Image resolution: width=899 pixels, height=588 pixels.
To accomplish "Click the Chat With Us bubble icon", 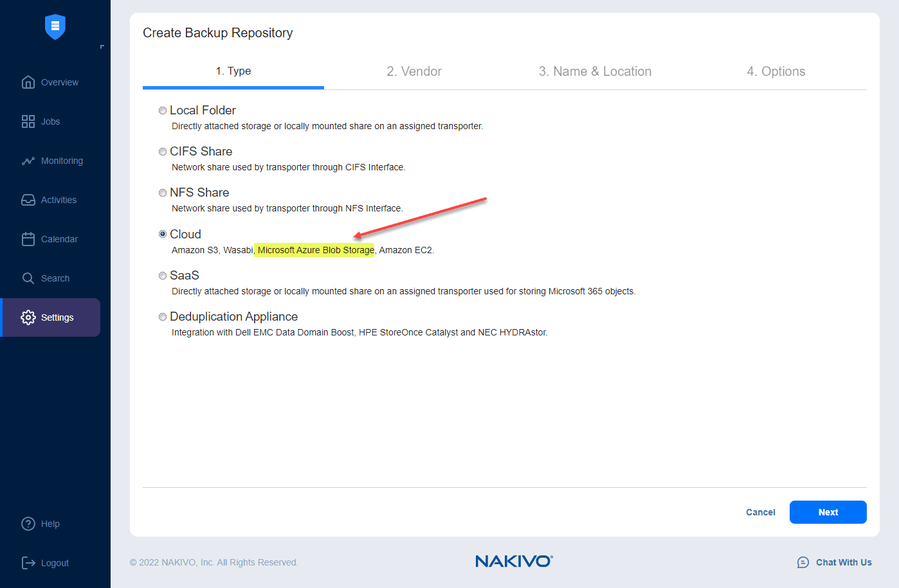I will tap(803, 562).
